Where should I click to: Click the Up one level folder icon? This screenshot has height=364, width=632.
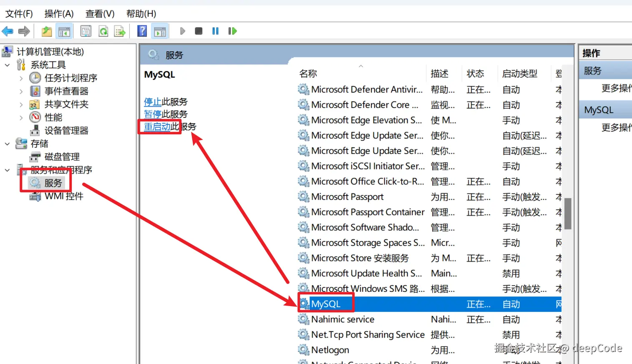point(47,31)
